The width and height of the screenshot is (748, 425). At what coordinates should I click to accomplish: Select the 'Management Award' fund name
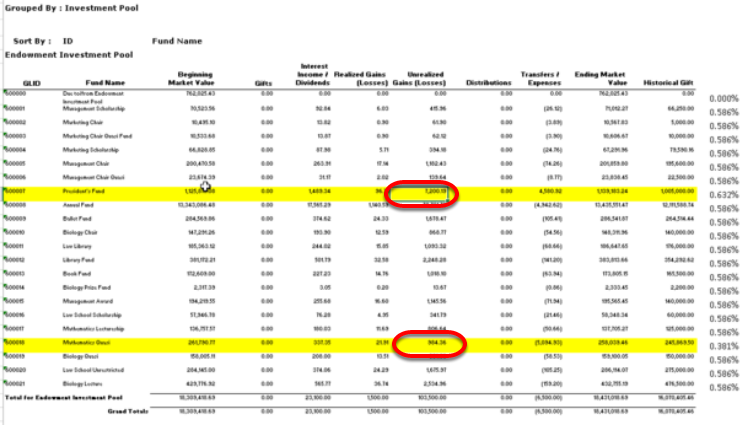[x=88, y=301]
